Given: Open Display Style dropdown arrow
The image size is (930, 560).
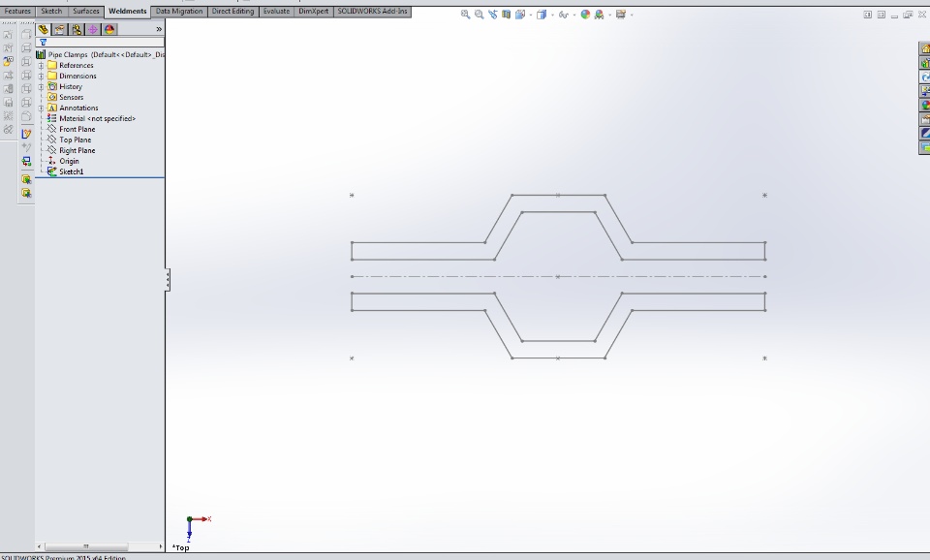Looking at the screenshot, I should 552,15.
